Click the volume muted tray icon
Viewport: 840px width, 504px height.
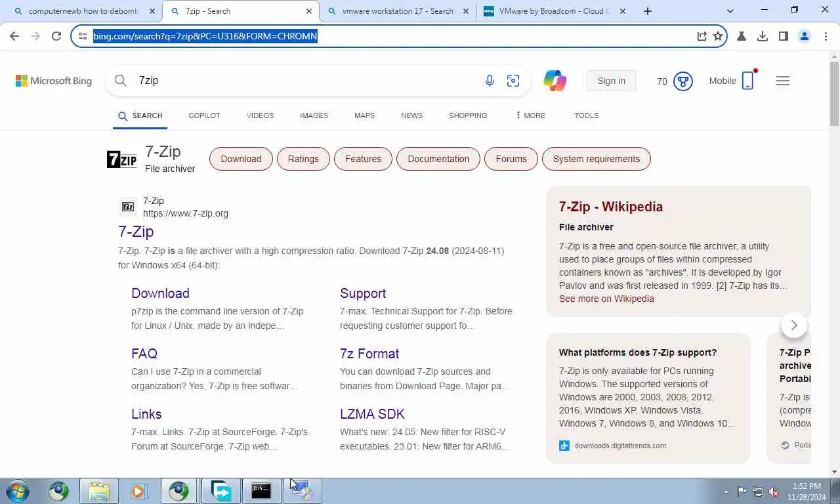[774, 492]
